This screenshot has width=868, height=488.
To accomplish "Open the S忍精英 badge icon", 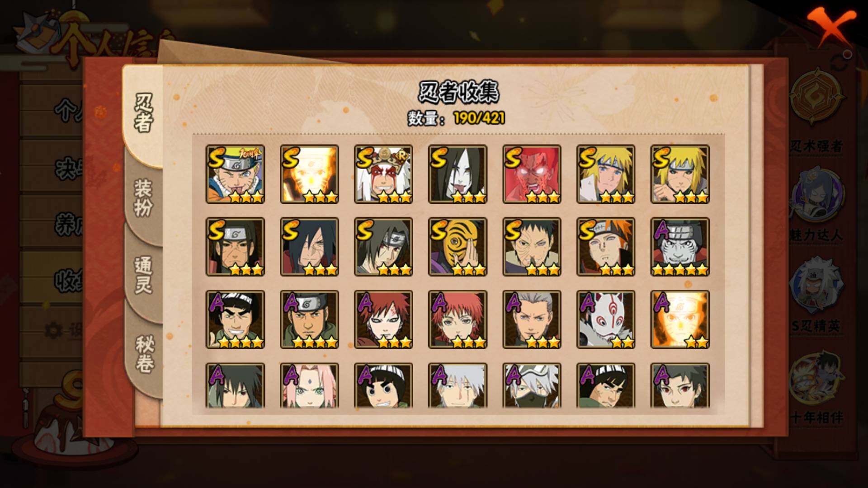I will pos(816,285).
